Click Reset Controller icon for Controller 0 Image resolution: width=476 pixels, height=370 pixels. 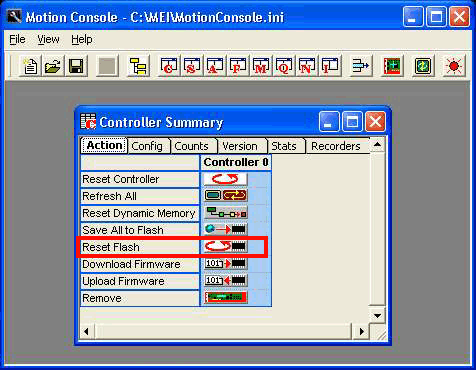225,179
